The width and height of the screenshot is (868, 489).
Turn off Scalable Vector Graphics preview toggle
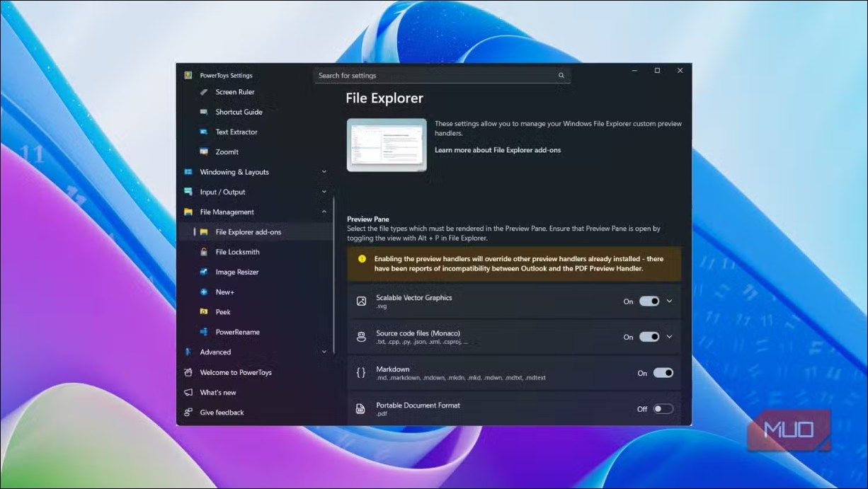click(649, 301)
